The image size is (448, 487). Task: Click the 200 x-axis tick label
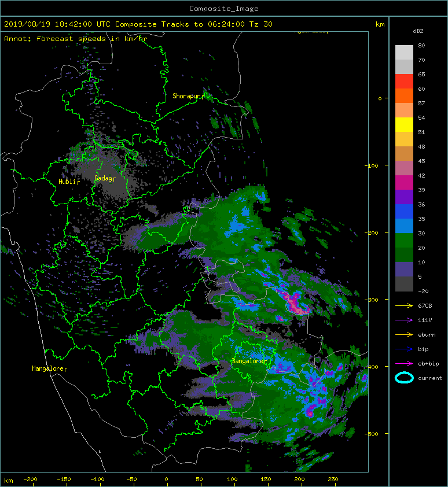[299, 479]
